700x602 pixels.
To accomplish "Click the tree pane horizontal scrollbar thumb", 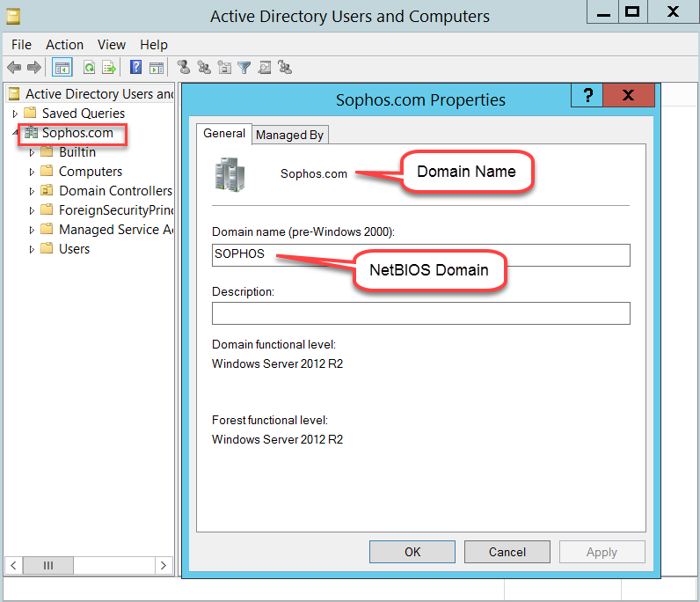I will 48,565.
